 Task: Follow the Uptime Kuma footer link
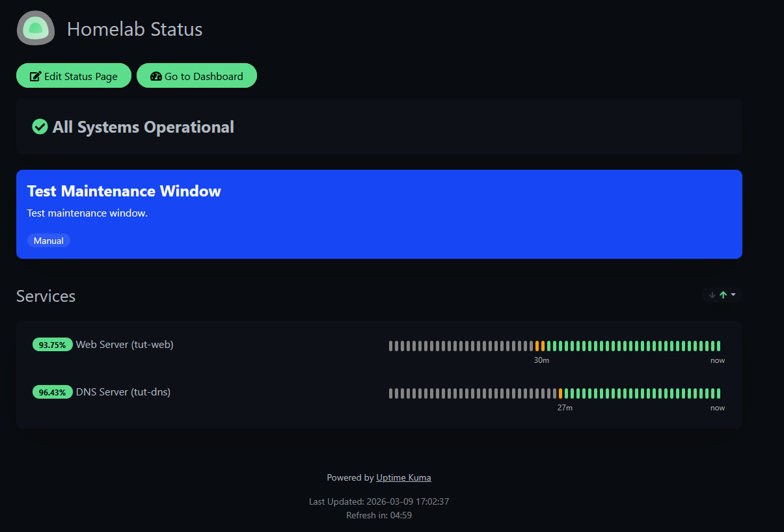(403, 477)
